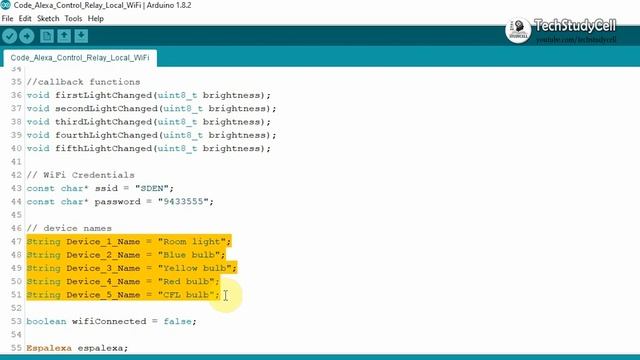Click the "//callback functions" comment line
The image size is (640, 360).
point(83,82)
